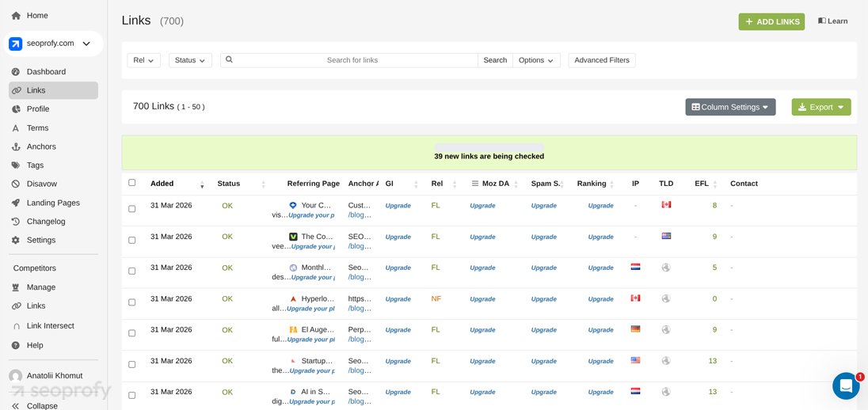Viewport: 868px width, 410px height.
Task: Click the Link Intersect icon
Action: (16, 326)
